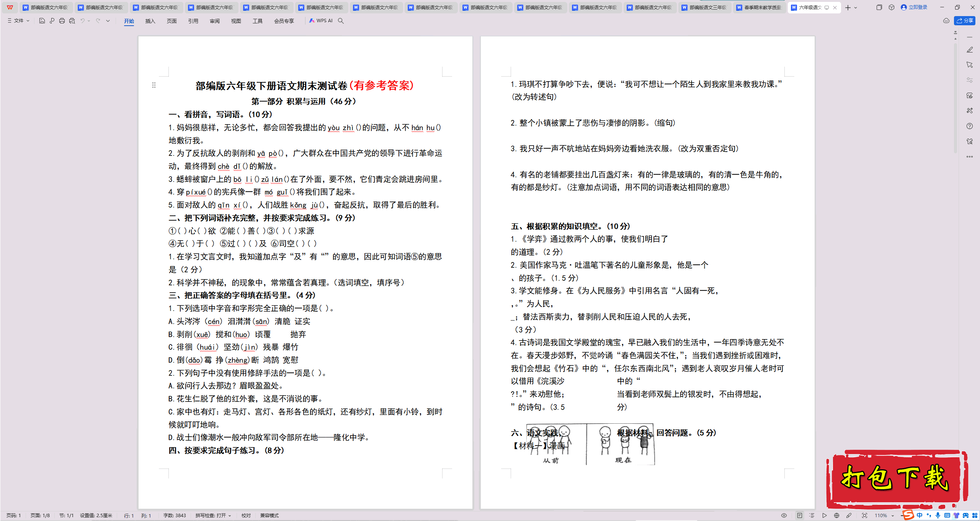This screenshot has width=980, height=521.
Task: Click the Sogou microphone voice input icon
Action: coord(938,516)
